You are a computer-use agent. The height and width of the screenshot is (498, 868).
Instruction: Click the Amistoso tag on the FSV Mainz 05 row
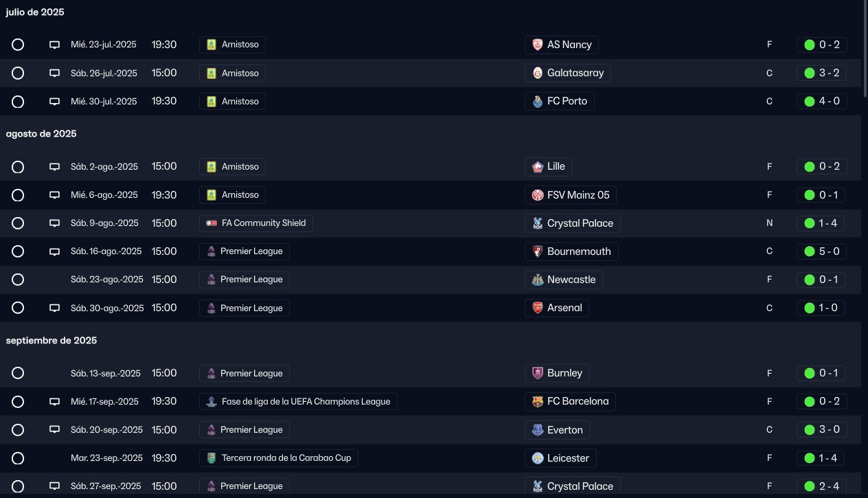[233, 195]
